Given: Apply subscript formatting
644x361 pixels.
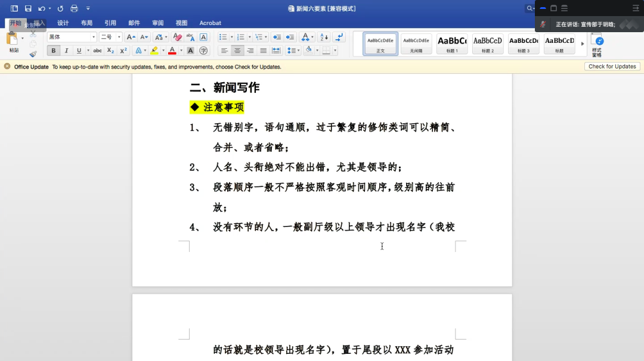Looking at the screenshot, I should click(x=110, y=51).
